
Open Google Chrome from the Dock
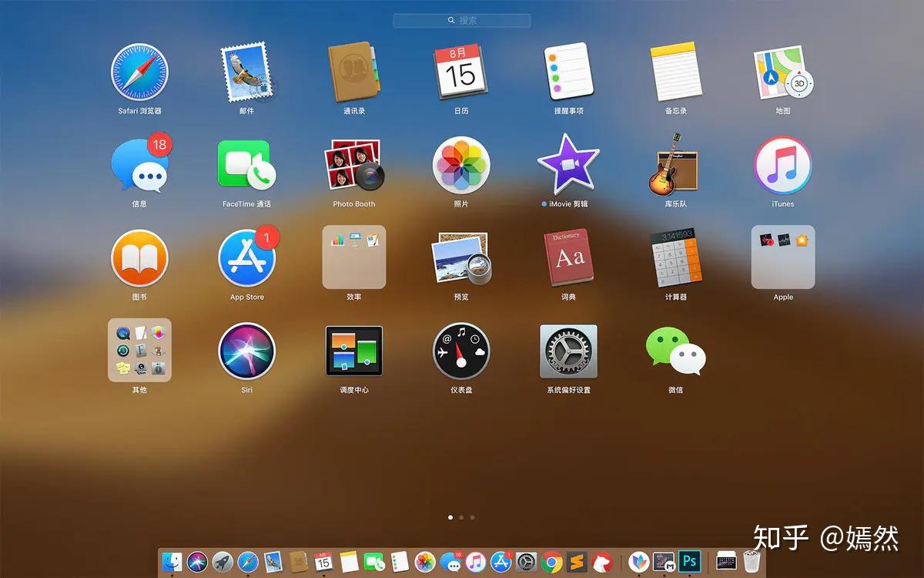coord(551,562)
